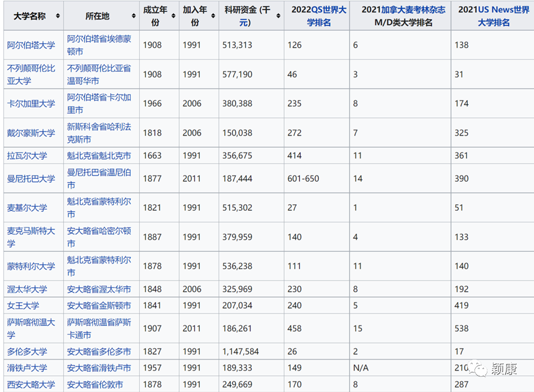Go to the 不列颠哥伦比亚大学 page
Image resolution: width=534 pixels, height=392 pixels.
[x=31, y=74]
